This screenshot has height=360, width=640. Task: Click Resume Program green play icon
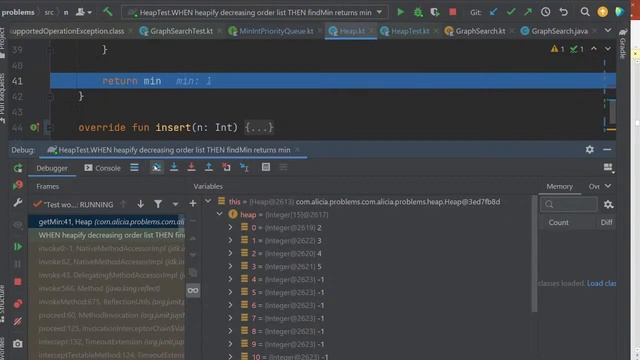pos(18,247)
